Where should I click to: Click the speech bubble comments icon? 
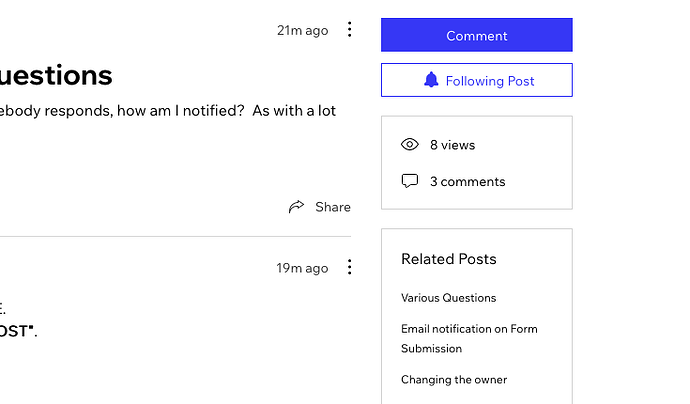pos(410,181)
